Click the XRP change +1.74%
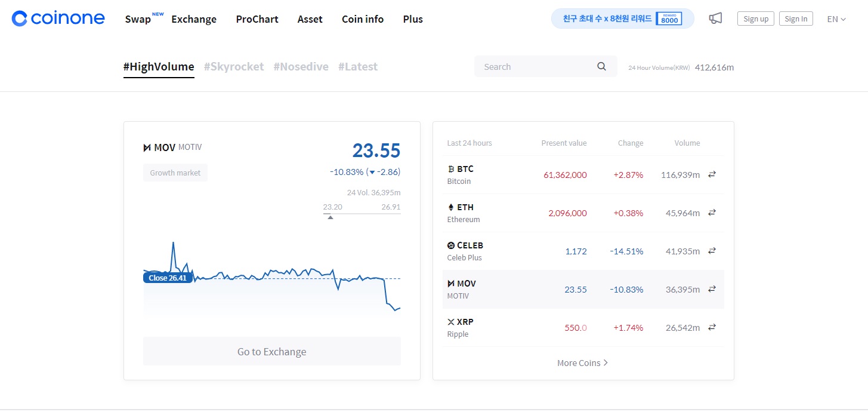 pyautogui.click(x=628, y=327)
